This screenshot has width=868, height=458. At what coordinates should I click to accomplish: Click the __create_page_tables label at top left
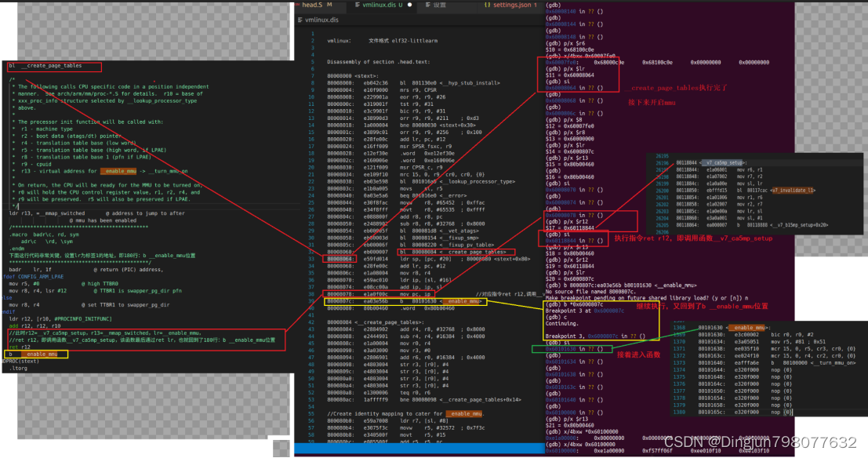51,66
